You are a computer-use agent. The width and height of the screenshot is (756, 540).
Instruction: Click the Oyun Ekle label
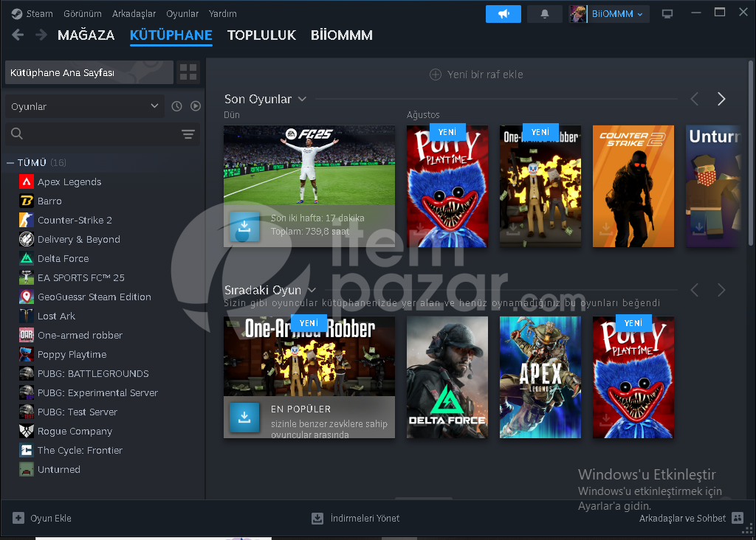pyautogui.click(x=51, y=519)
